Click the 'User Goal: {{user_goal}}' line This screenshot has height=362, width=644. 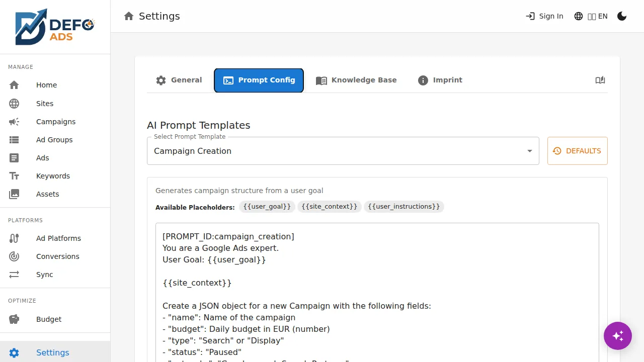(x=214, y=259)
